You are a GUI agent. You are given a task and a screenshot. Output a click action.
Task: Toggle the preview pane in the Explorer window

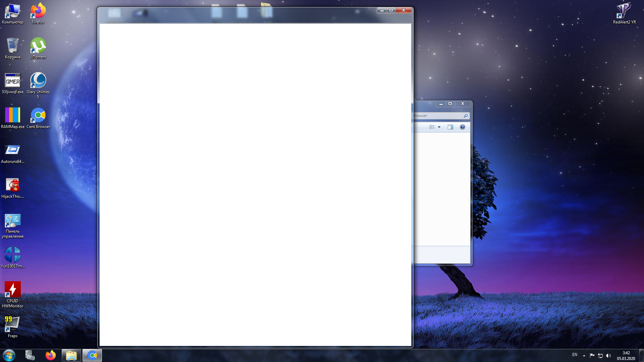pos(450,127)
